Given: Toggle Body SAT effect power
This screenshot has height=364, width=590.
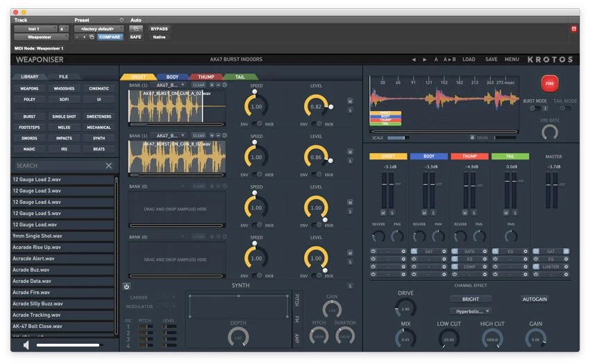Looking at the screenshot, I should (414, 251).
